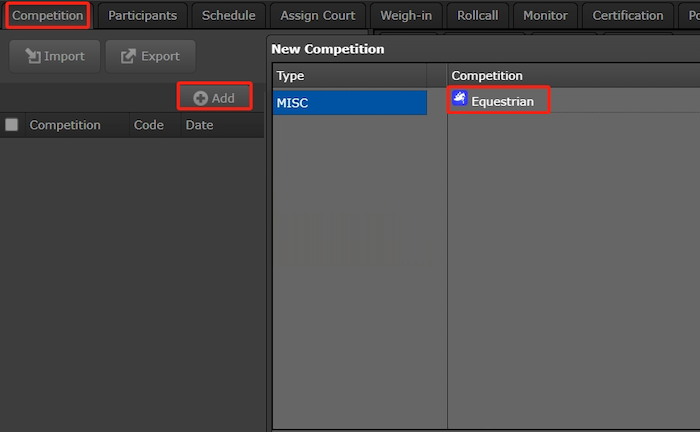Screen dimensions: 700x432
Task: Show the Certification tab
Action: tap(627, 15)
